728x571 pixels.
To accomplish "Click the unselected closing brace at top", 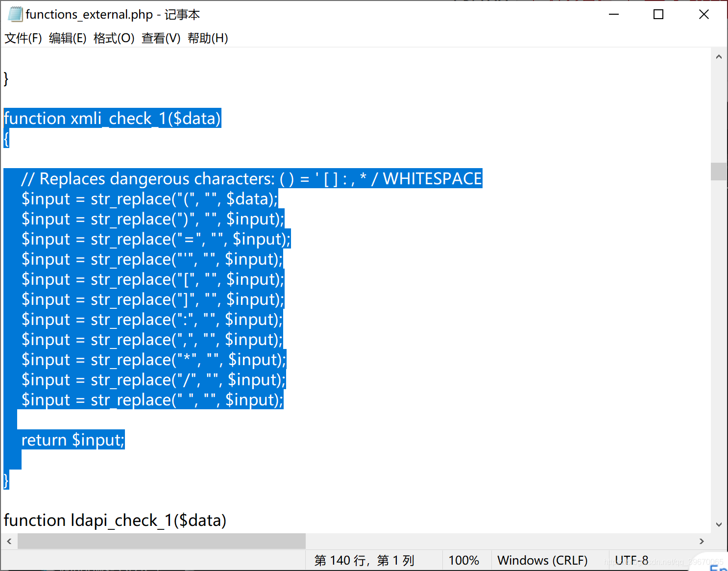I will tap(6, 78).
